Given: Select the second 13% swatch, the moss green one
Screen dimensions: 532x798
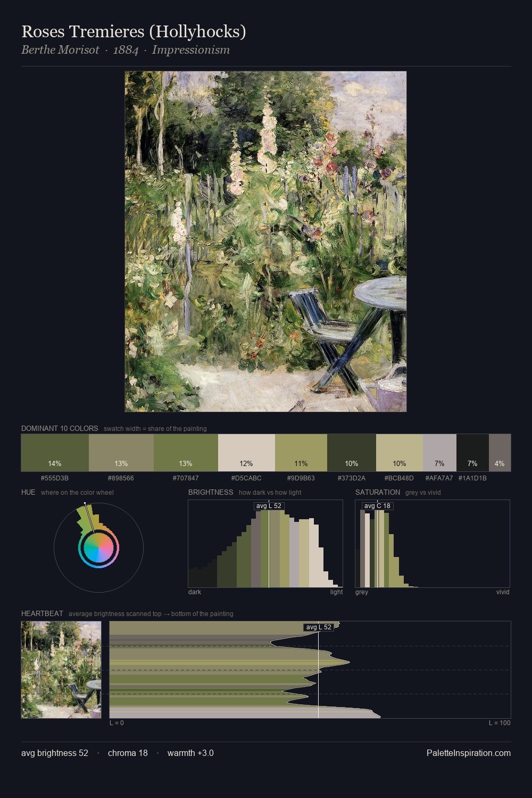Looking at the screenshot, I should point(186,453).
